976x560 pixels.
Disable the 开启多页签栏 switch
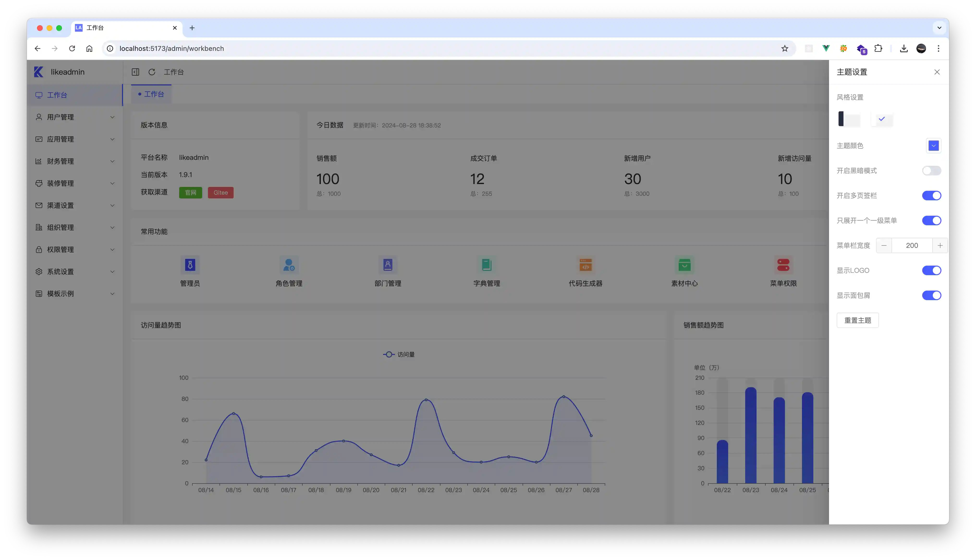(931, 196)
